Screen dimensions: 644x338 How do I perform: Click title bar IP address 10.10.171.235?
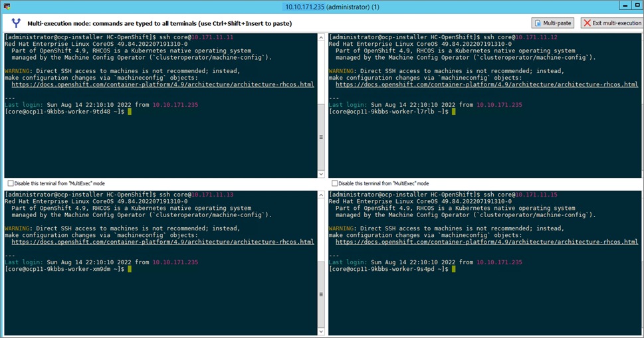pyautogui.click(x=305, y=7)
